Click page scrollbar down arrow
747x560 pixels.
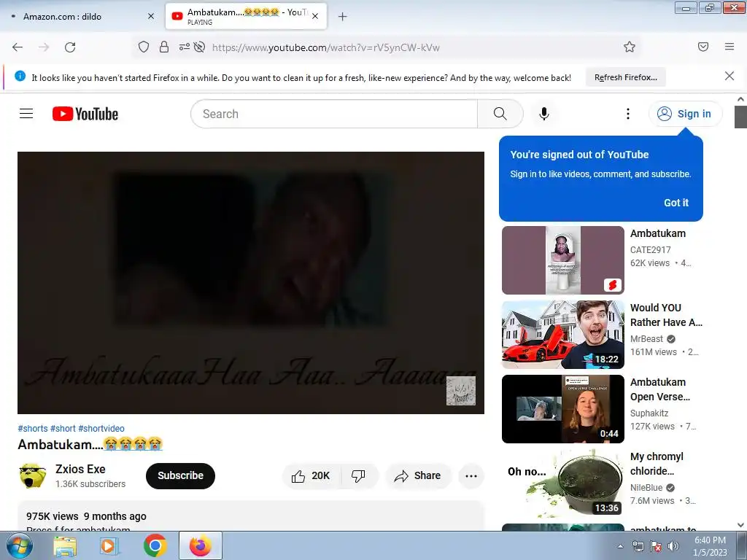coord(740,525)
